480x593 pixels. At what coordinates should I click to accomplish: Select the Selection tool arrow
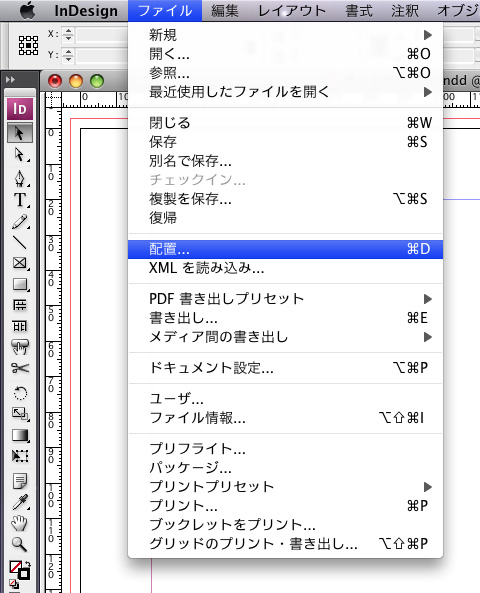pyautogui.click(x=19, y=133)
